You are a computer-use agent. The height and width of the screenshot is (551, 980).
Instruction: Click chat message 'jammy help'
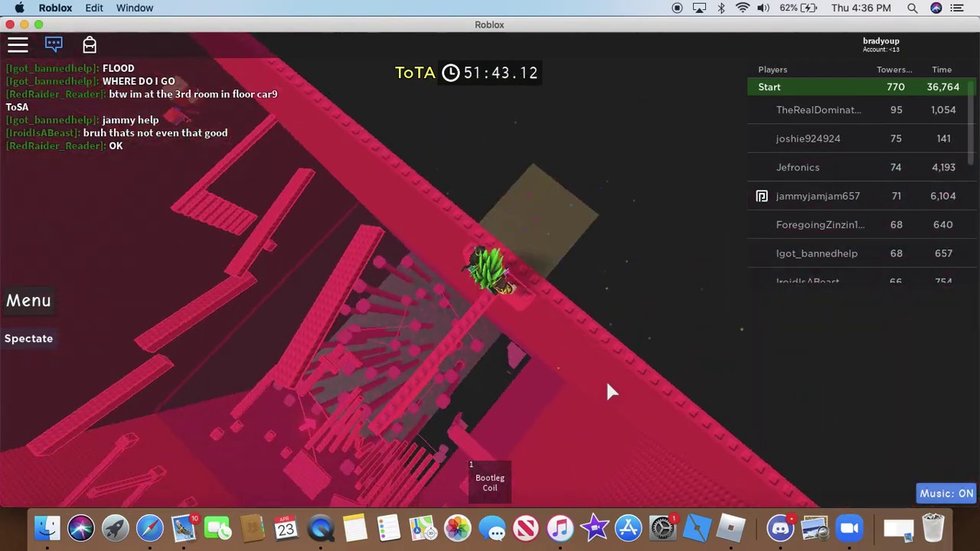130,120
